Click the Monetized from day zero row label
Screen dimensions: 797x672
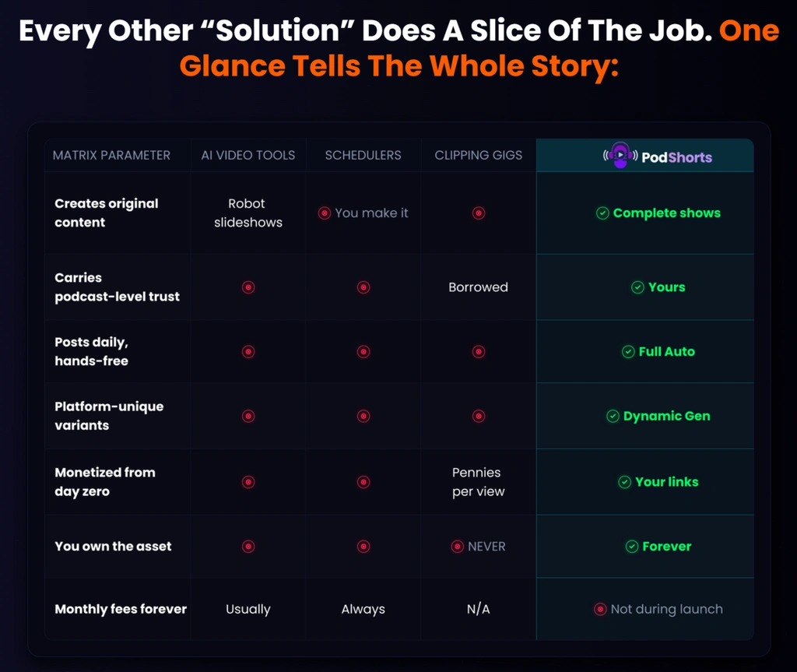105,482
